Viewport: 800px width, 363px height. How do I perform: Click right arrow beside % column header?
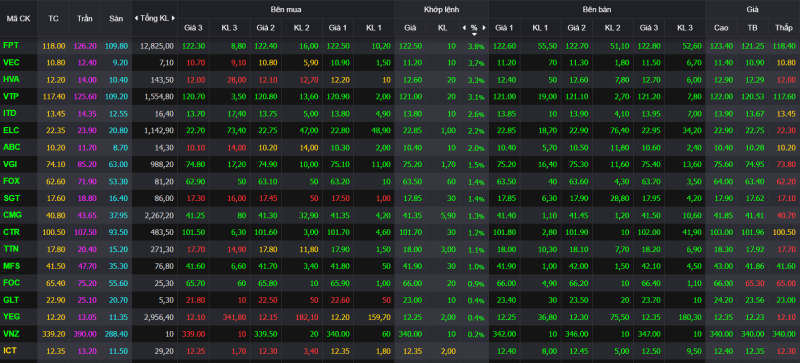(484, 28)
